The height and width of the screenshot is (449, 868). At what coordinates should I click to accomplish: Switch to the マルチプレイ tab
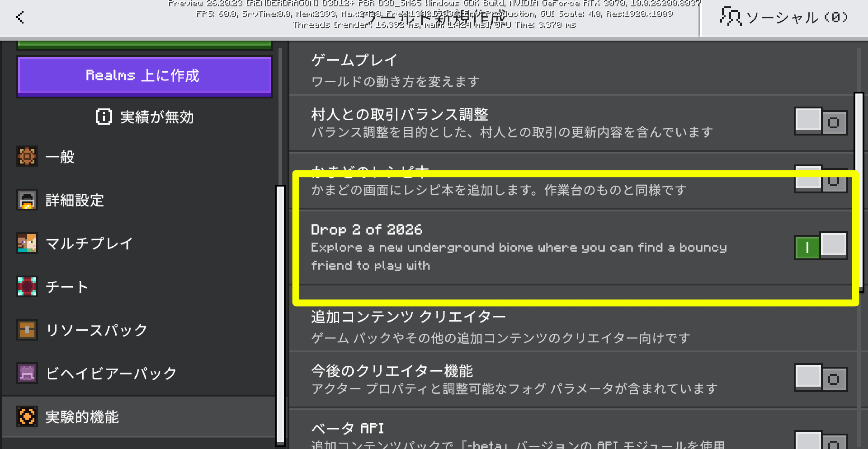[89, 244]
